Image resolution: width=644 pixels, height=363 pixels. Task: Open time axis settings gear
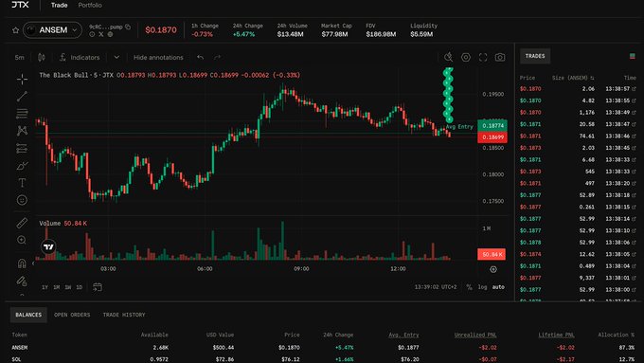pos(493,269)
